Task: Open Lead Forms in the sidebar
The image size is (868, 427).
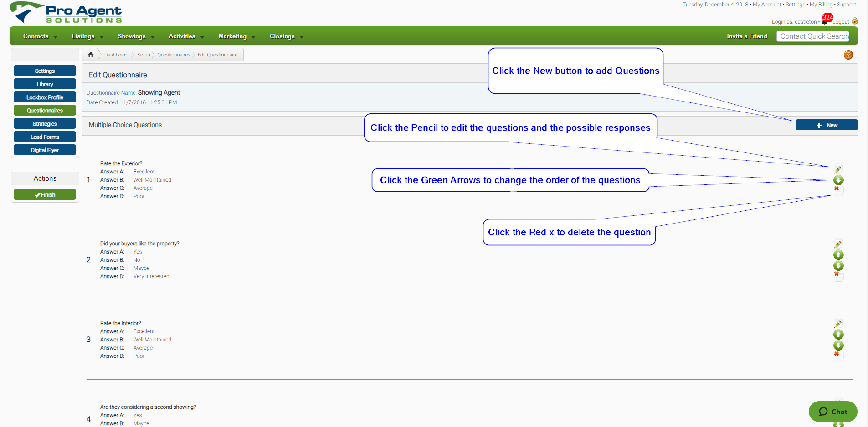Action: point(45,137)
